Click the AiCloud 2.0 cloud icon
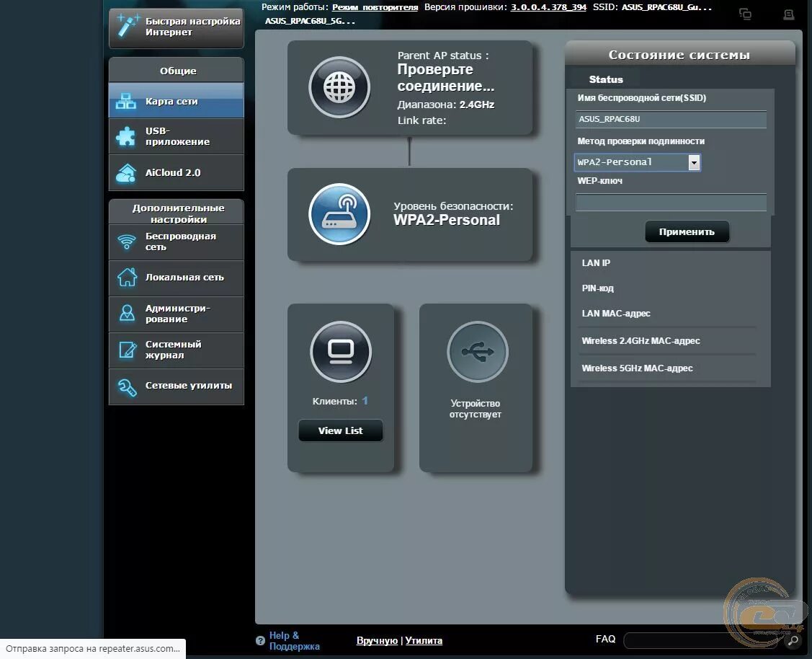This screenshot has height=659, width=812. tap(126, 173)
